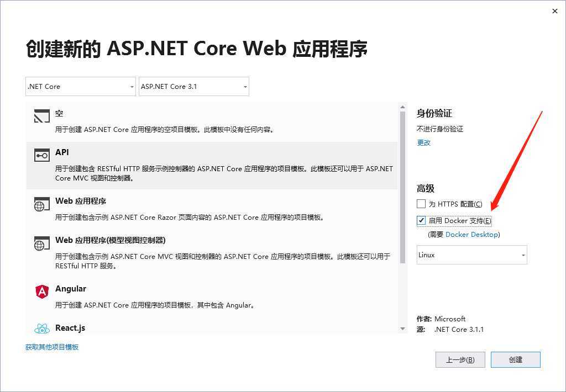Select the Angular template title
The height and width of the screenshot is (392, 566).
(x=71, y=289)
